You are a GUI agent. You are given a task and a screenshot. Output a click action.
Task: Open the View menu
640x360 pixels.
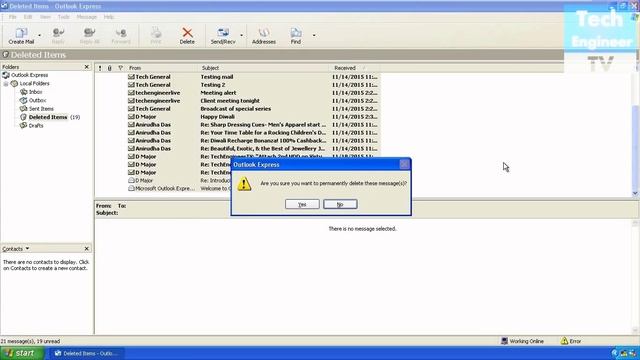pos(45,17)
